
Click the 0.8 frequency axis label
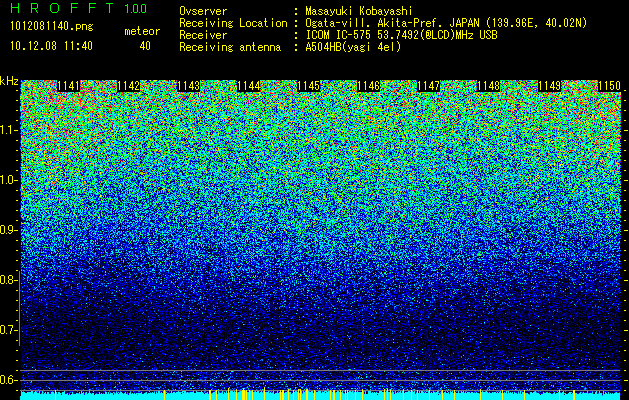[x=8, y=280]
